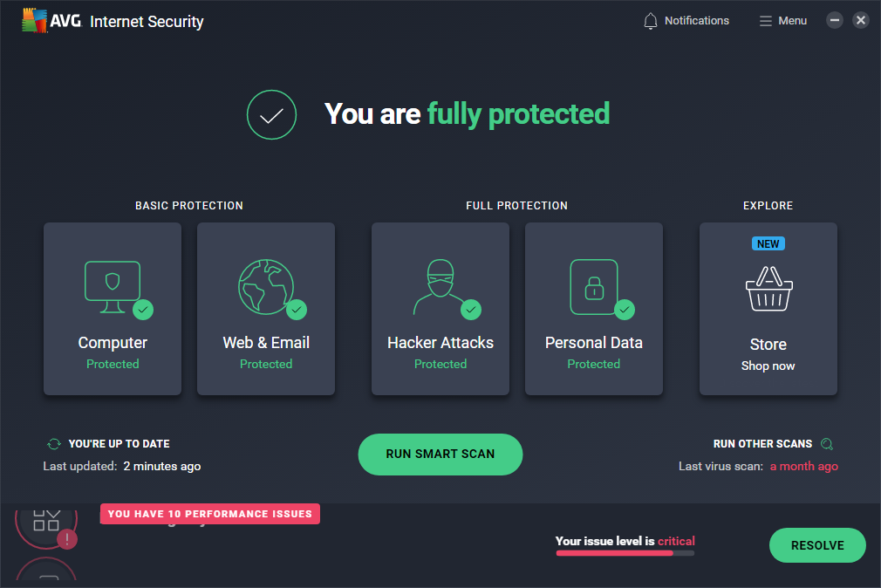Click the Run Other Scans link

(x=762, y=444)
